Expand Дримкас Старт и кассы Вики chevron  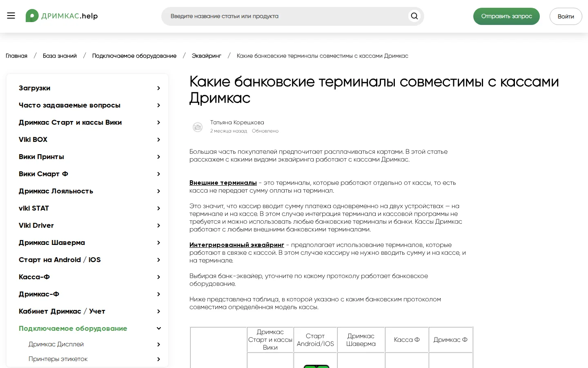click(158, 123)
